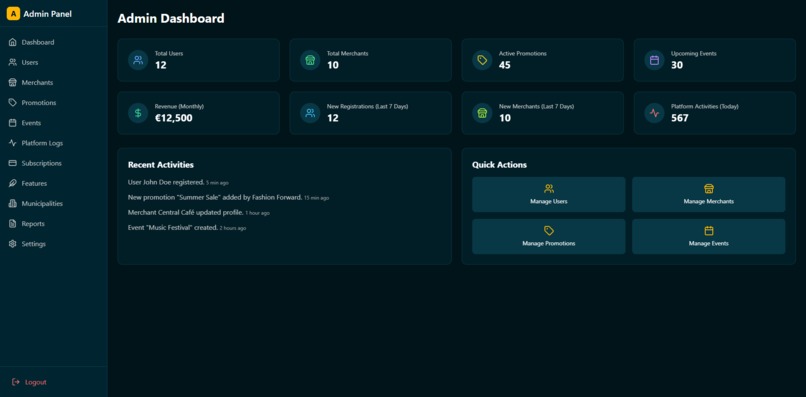806x397 pixels.
Task: Click the Manage Merchants label in Quick Actions
Action: (709, 202)
